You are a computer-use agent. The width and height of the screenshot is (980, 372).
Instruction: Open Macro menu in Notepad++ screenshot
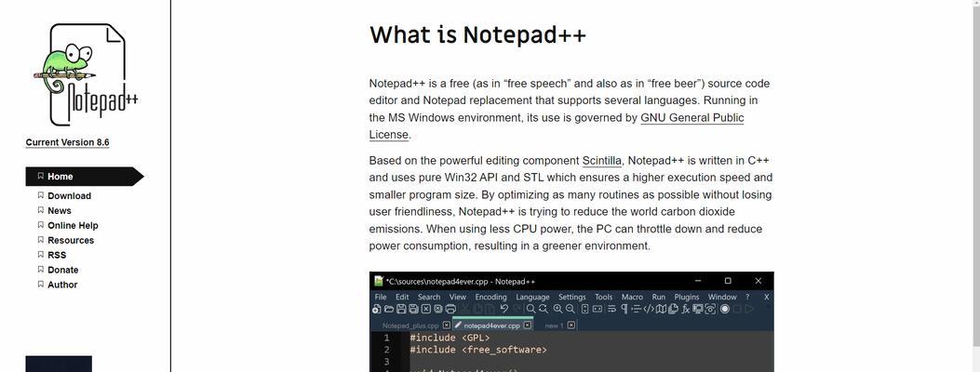pyautogui.click(x=632, y=297)
